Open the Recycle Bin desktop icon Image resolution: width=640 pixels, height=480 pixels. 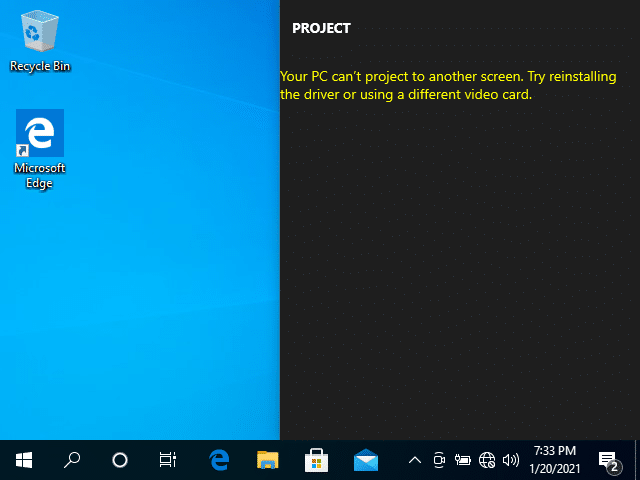[40, 42]
